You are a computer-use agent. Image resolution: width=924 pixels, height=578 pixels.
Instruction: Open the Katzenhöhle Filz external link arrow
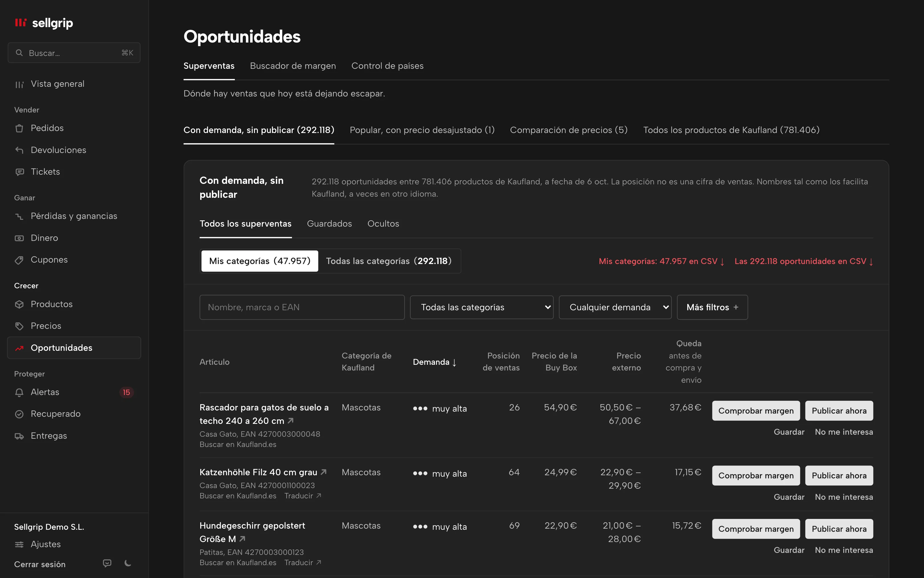[x=324, y=472]
